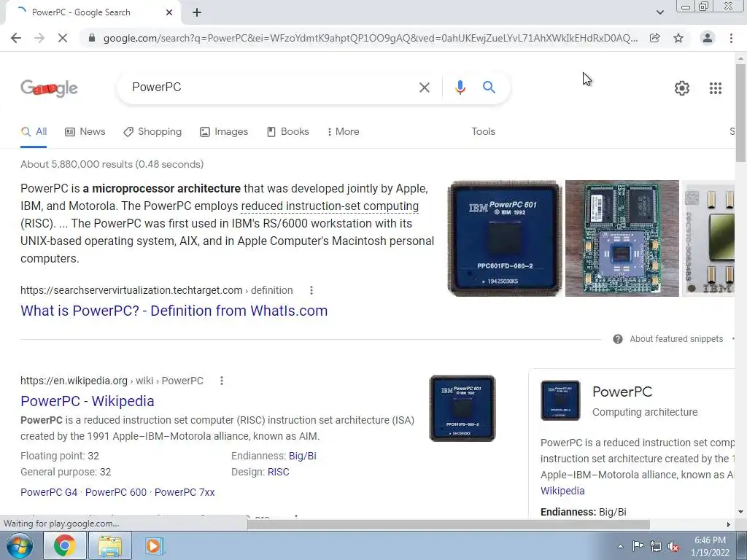Viewport: 747px width, 560px height.
Task: Go back to the previous page
Action: click(16, 38)
